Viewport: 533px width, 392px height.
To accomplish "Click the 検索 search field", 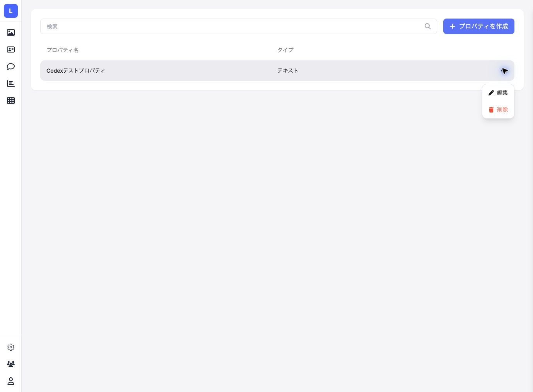I will 239,26.
